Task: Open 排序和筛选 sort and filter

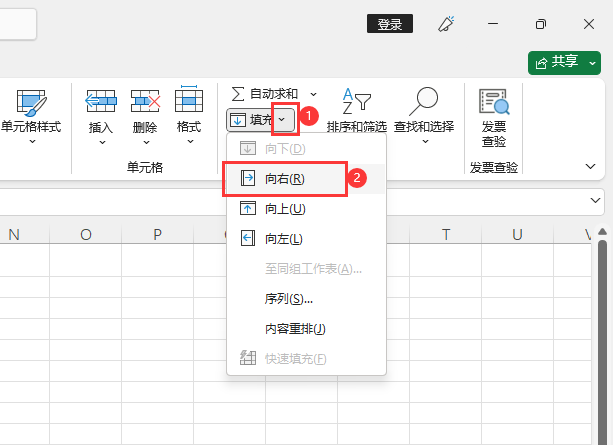Action: click(x=357, y=111)
